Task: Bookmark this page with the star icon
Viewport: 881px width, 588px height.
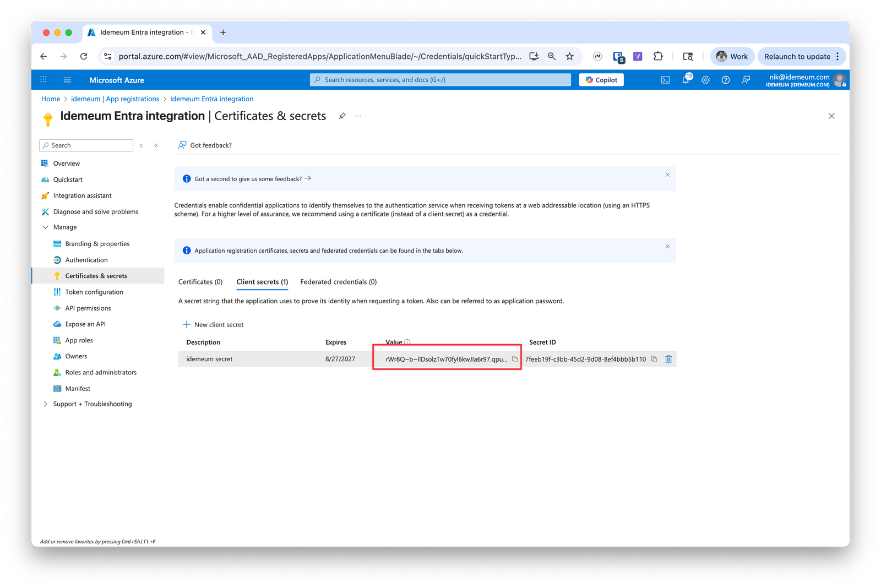Action: click(x=569, y=56)
